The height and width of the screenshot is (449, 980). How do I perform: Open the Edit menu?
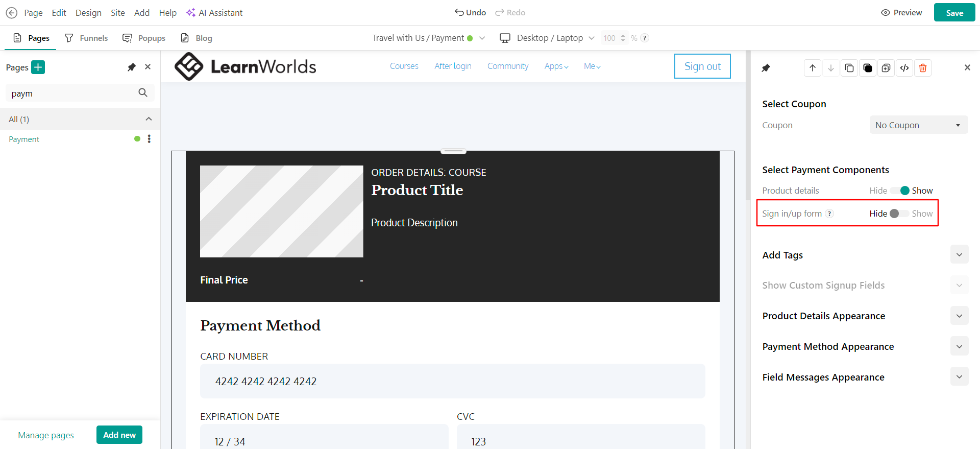[x=59, y=13]
